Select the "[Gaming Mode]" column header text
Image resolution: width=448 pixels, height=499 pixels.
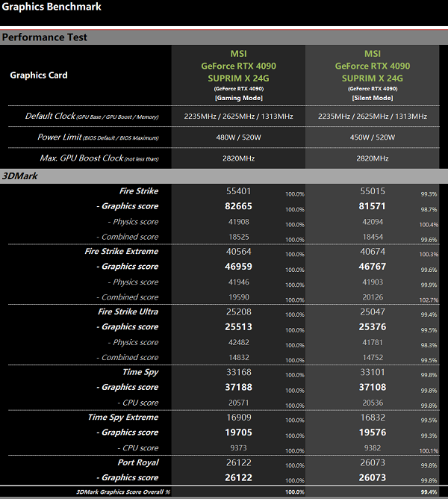point(239,98)
